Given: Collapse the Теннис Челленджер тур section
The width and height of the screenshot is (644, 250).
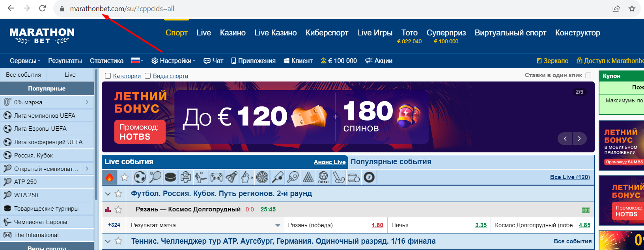Looking at the screenshot, I should point(108,241).
